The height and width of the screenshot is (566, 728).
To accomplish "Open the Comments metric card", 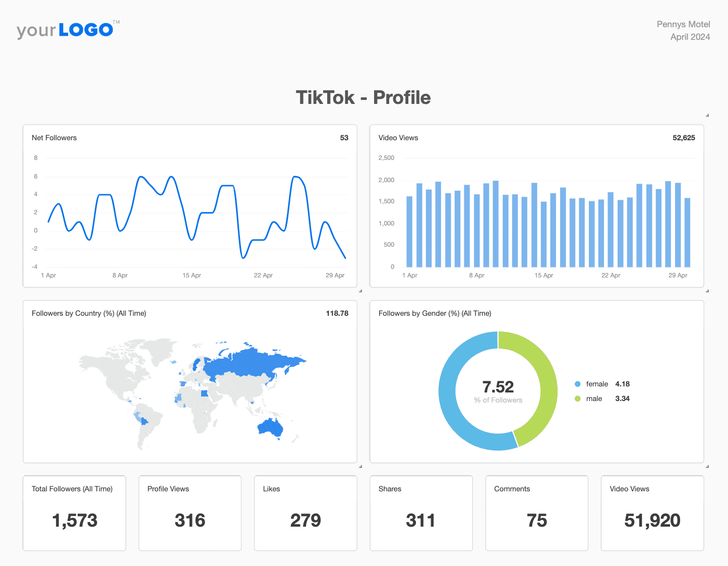I will click(x=536, y=513).
